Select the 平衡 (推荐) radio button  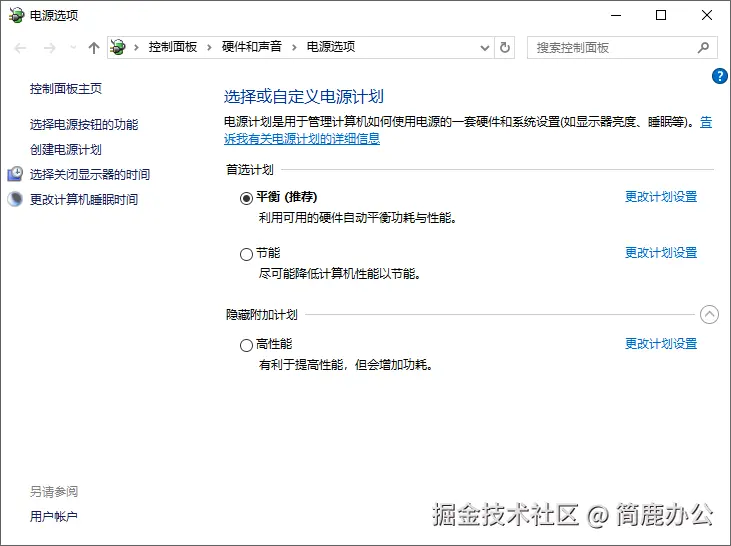pyautogui.click(x=246, y=198)
